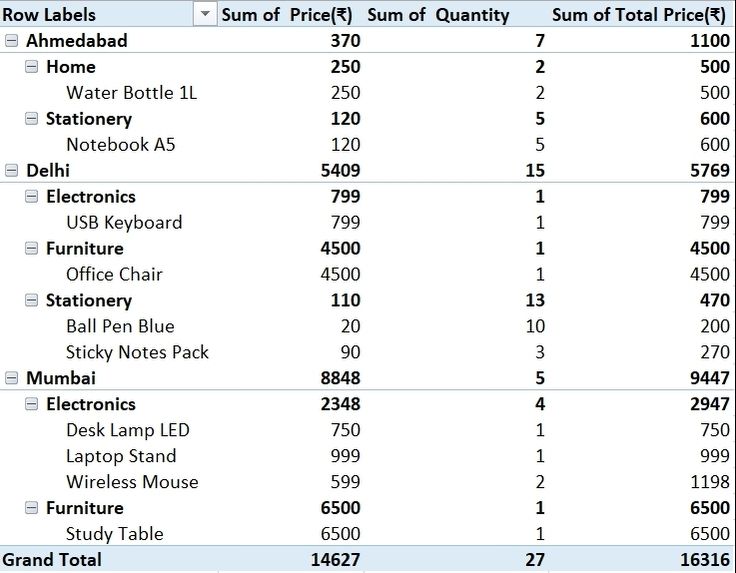
Task: Collapse the Ahmedabad group
Action: [11, 41]
